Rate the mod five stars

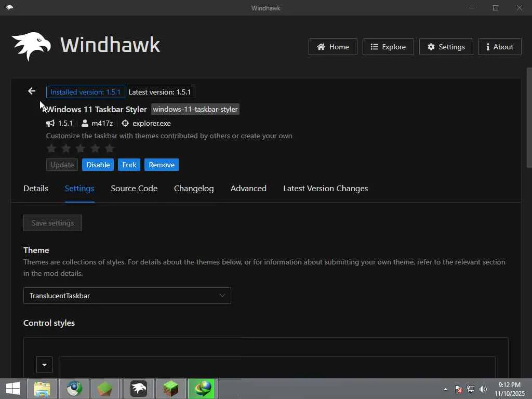coord(110,148)
